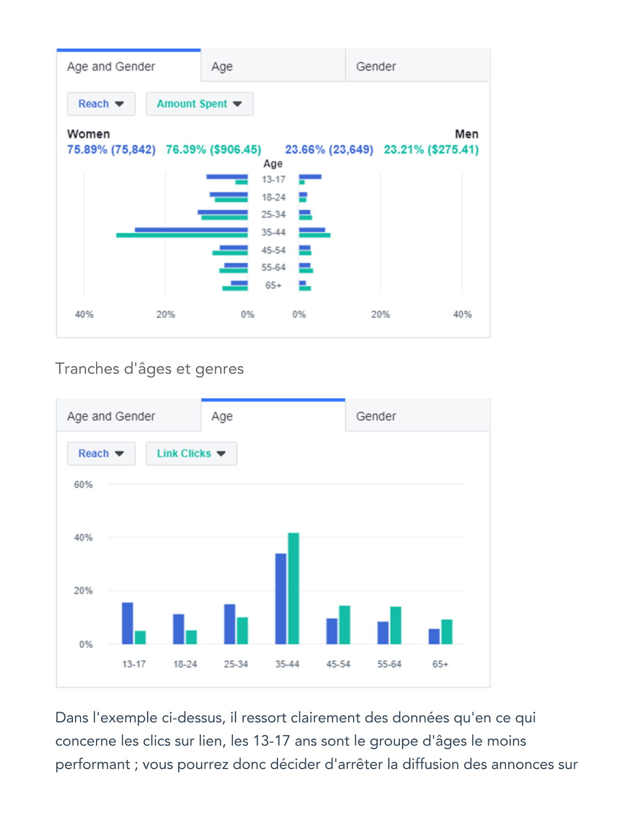Click the tall green 35-44 Link Clicks bar
Screen dimensions: 644x834
click(294, 588)
